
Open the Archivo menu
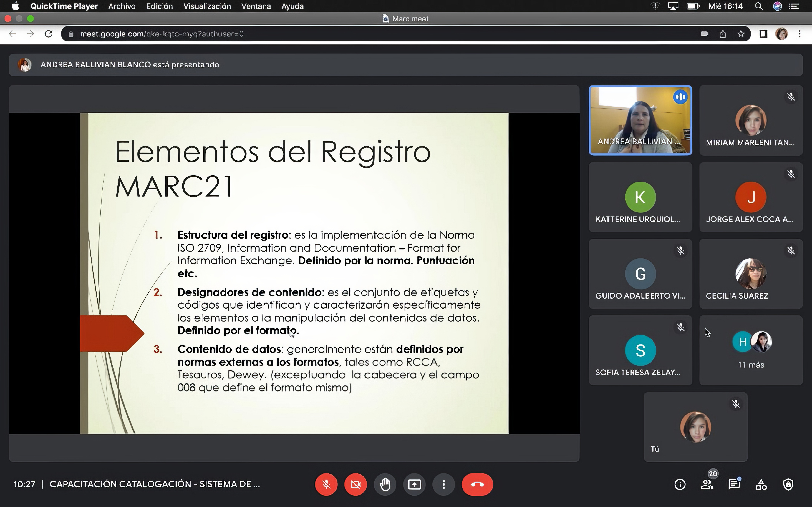122,6
